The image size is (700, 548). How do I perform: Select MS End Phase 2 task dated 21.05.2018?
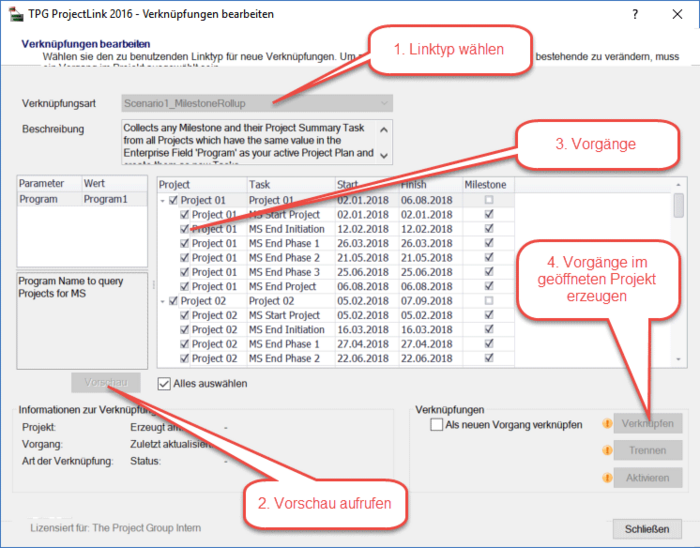tap(291, 257)
